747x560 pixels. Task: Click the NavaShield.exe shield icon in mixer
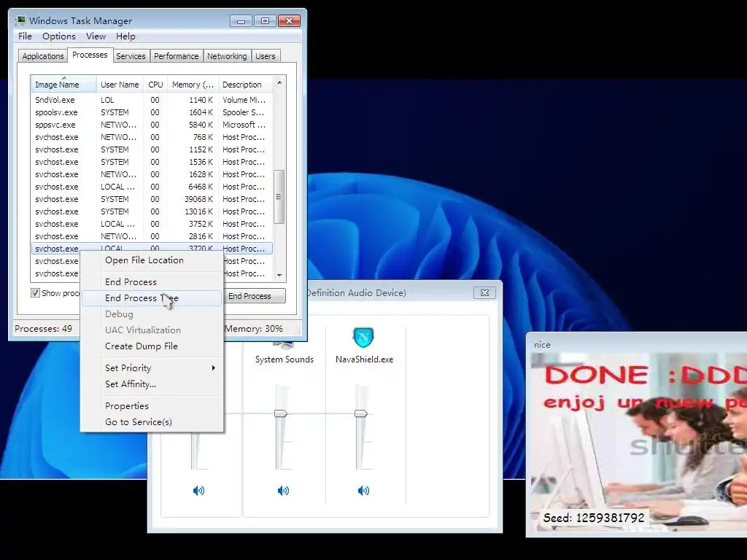pos(363,338)
